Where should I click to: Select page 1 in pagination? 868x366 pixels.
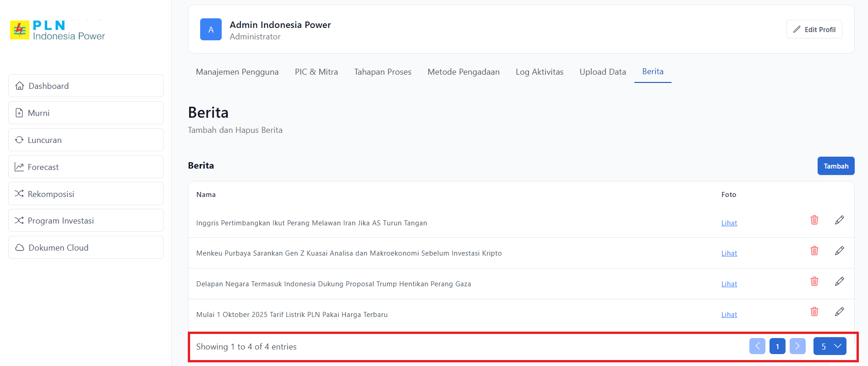777,346
